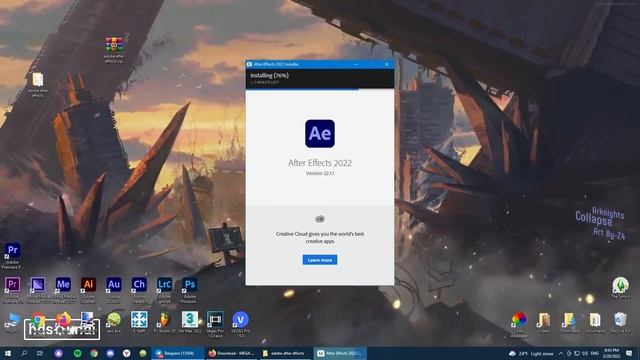The image size is (640, 360).
Task: Click the taskbar clock and date
Action: pos(611,353)
